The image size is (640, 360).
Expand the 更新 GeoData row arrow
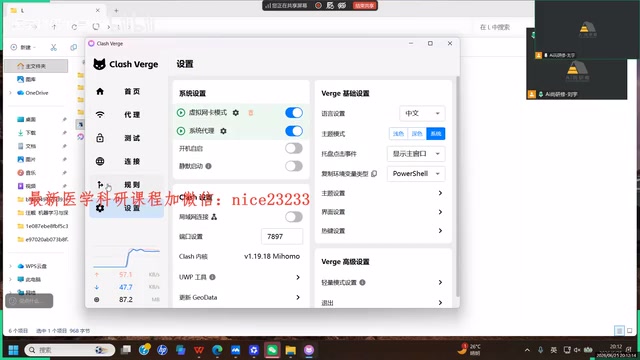[x=298, y=297]
